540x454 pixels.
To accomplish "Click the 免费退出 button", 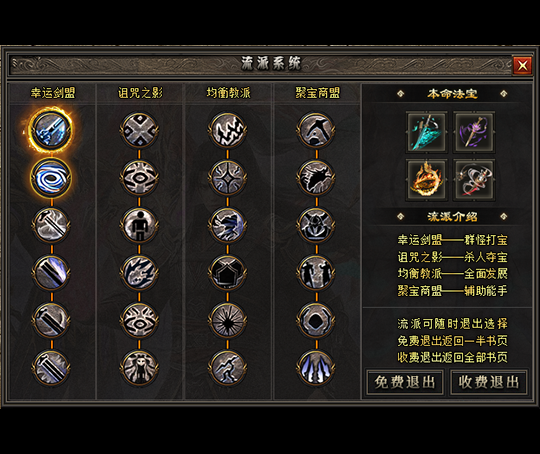I will tap(404, 382).
